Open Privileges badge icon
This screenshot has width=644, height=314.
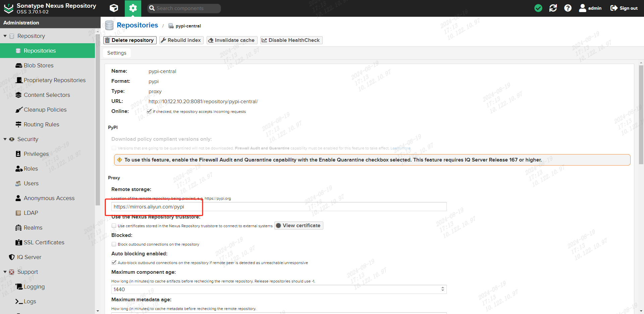[x=19, y=154]
